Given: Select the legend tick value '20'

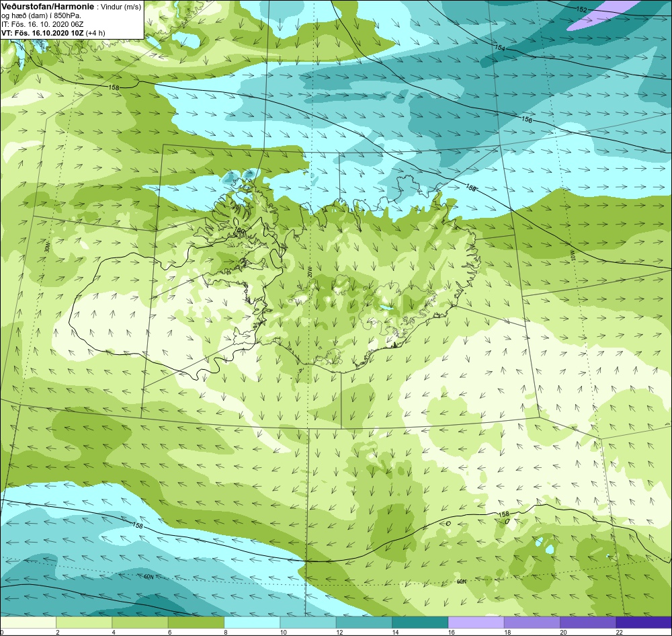Looking at the screenshot, I should click(x=563, y=632).
